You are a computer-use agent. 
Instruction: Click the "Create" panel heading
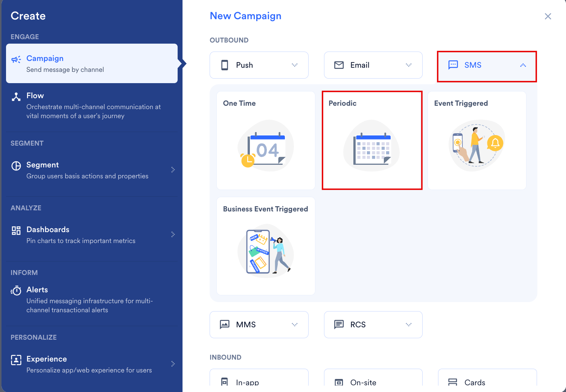[28, 16]
